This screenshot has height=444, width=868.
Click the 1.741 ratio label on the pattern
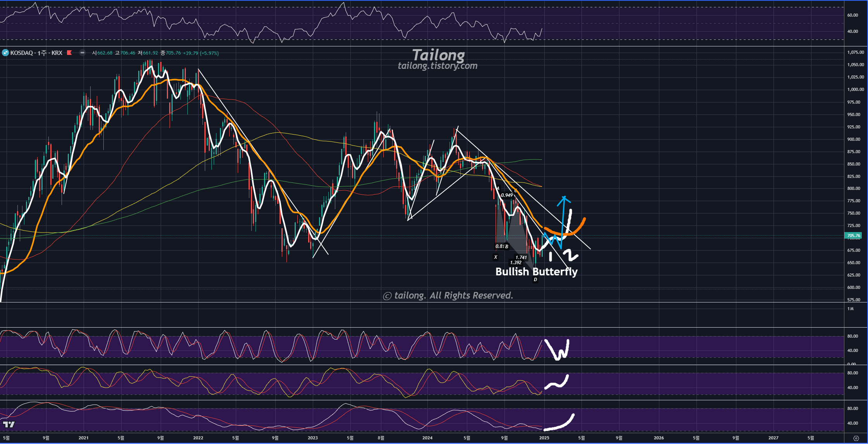tap(521, 257)
